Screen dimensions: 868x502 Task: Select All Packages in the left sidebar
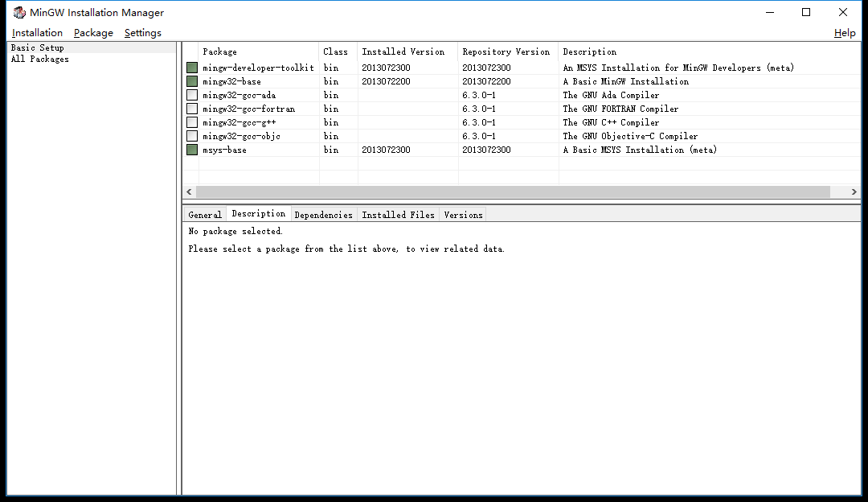(x=39, y=59)
